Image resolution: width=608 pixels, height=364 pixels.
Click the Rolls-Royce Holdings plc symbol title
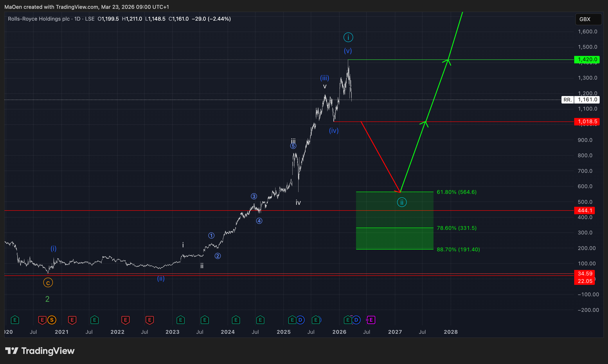pyautogui.click(x=39, y=19)
